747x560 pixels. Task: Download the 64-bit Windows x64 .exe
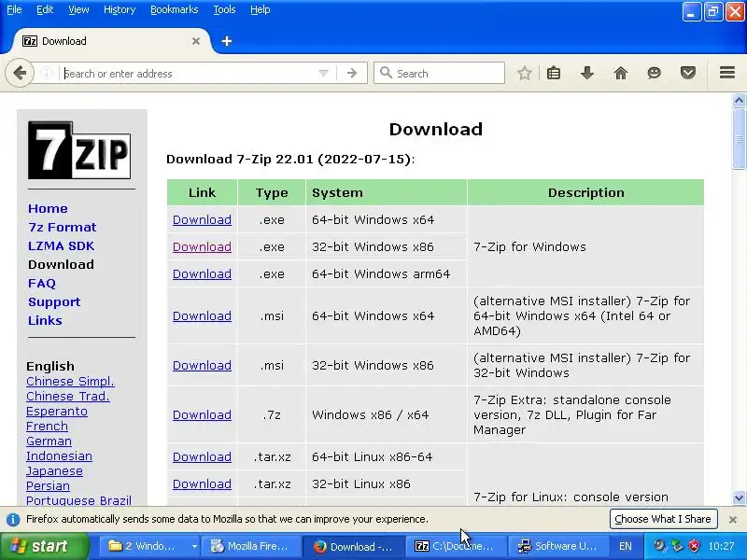point(202,220)
